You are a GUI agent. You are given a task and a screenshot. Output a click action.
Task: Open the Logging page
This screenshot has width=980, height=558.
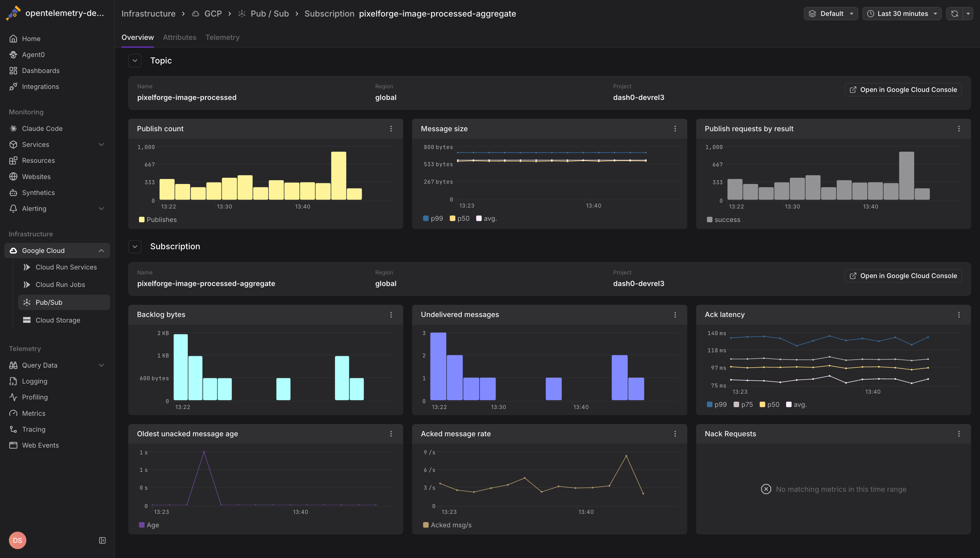(x=57, y=381)
